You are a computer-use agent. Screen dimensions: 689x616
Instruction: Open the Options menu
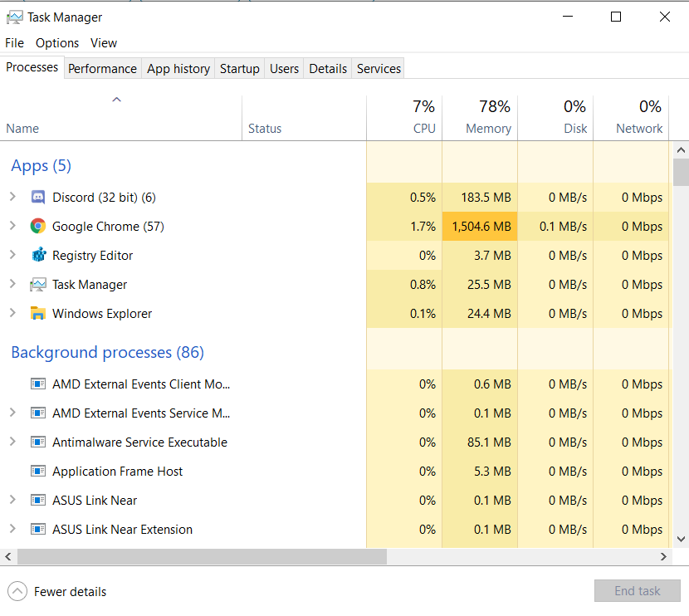57,43
